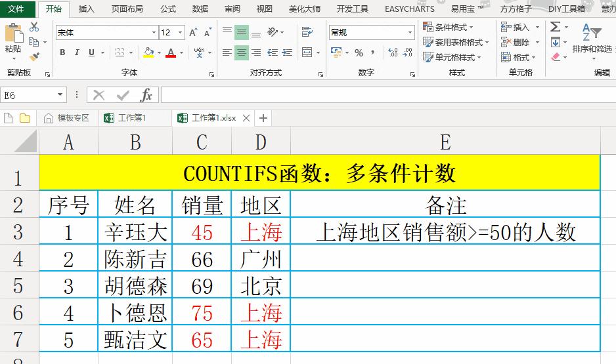Switch to the 插入 ribbon tab

click(x=86, y=9)
